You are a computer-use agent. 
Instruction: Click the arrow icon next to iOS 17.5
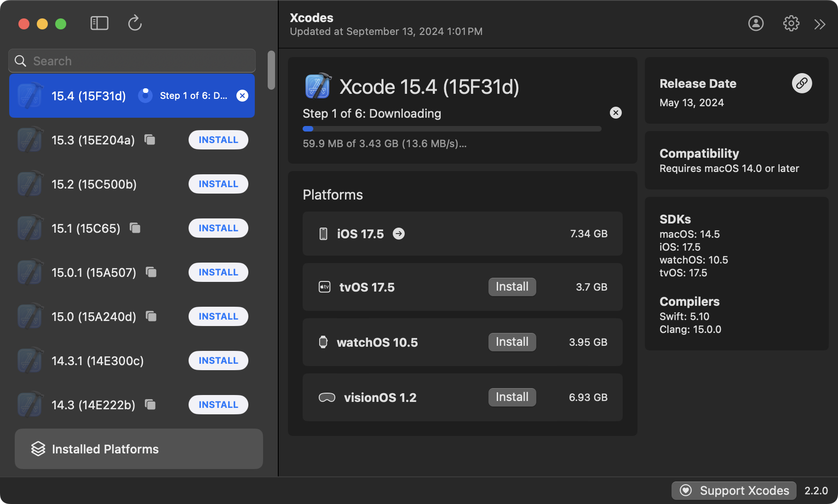coord(399,234)
